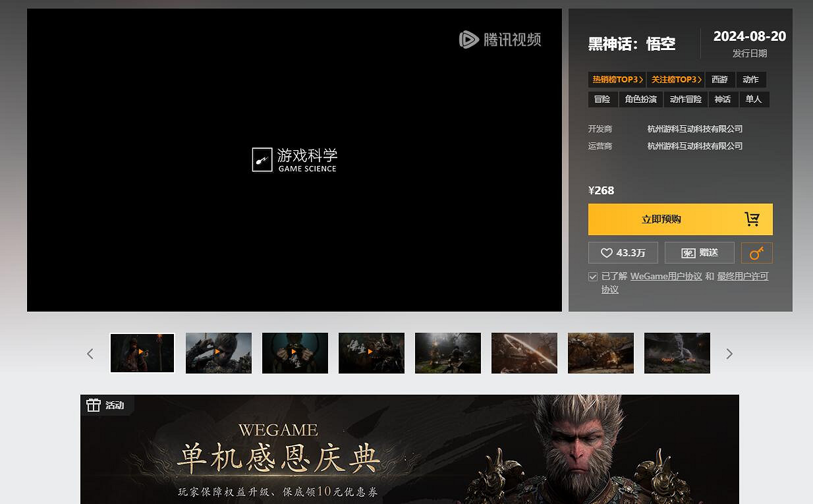The height and width of the screenshot is (504, 813).
Task: Click the right chevron to see more thumbnails
Action: coord(729,354)
